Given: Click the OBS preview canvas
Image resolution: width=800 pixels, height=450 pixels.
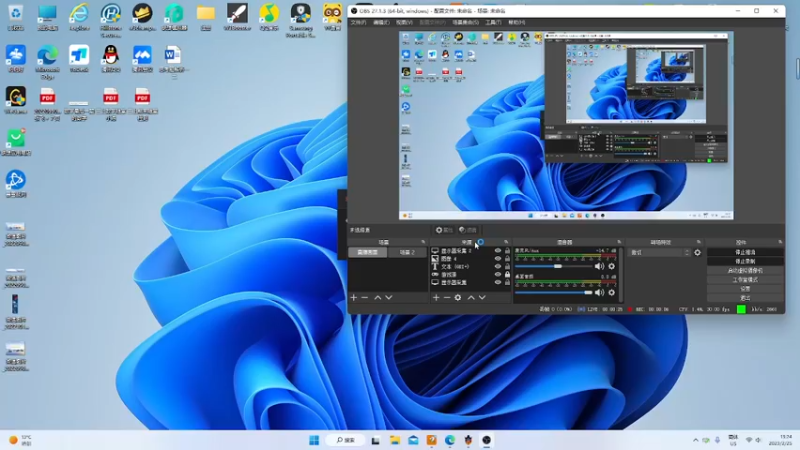Looking at the screenshot, I should pyautogui.click(x=566, y=126).
